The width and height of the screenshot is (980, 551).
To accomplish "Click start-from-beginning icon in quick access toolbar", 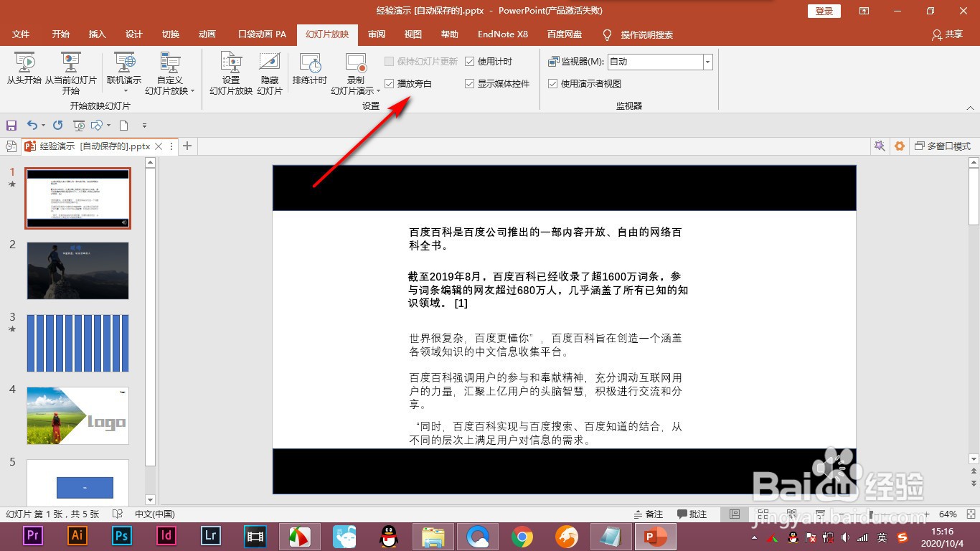I will click(x=79, y=126).
